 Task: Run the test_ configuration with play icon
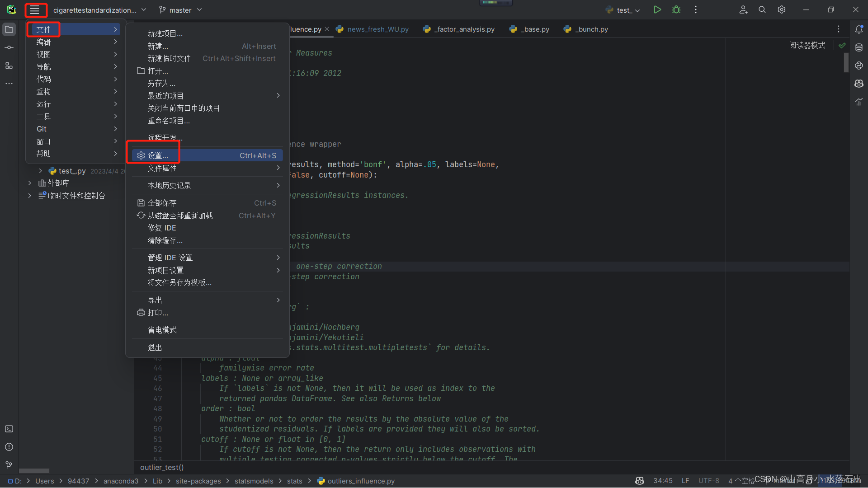point(657,9)
